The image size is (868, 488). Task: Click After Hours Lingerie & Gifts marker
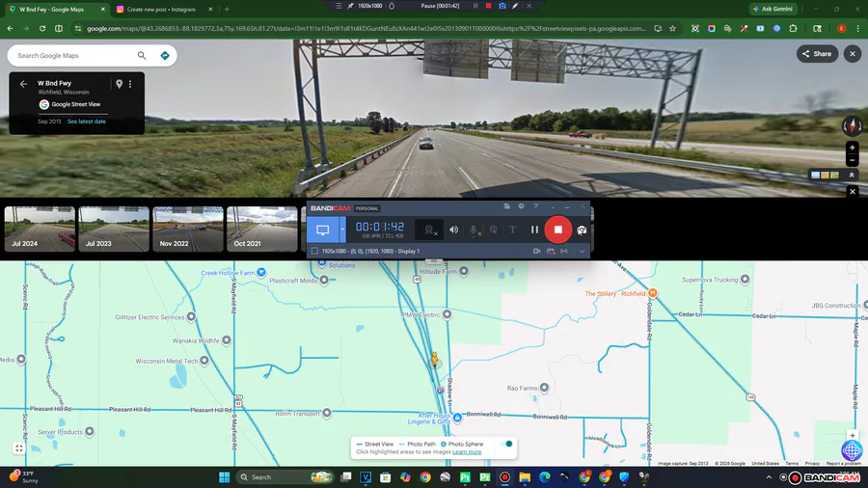coord(457,418)
